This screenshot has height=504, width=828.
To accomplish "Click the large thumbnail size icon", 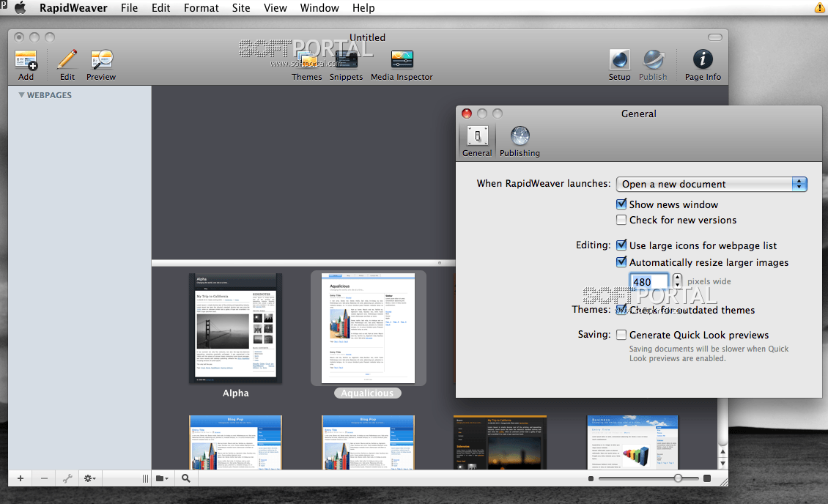I will click(x=707, y=478).
